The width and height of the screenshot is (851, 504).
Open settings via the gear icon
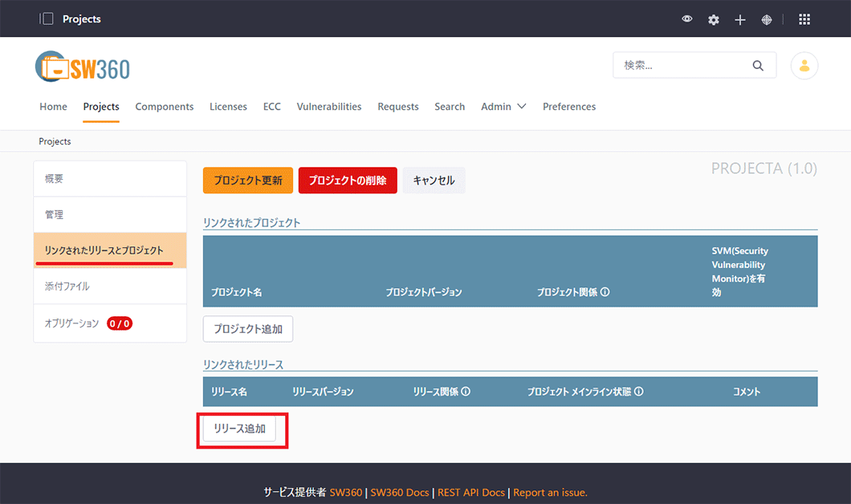pyautogui.click(x=714, y=19)
